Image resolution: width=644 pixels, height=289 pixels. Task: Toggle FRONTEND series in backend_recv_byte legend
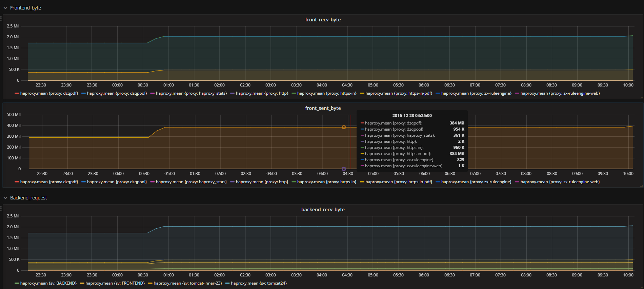point(115,283)
